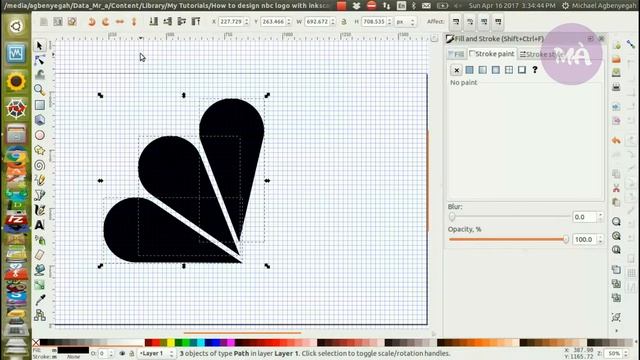Image resolution: width=640 pixels, height=360 pixels.
Task: Select the Spray tool
Action: pyautogui.click(x=40, y=240)
